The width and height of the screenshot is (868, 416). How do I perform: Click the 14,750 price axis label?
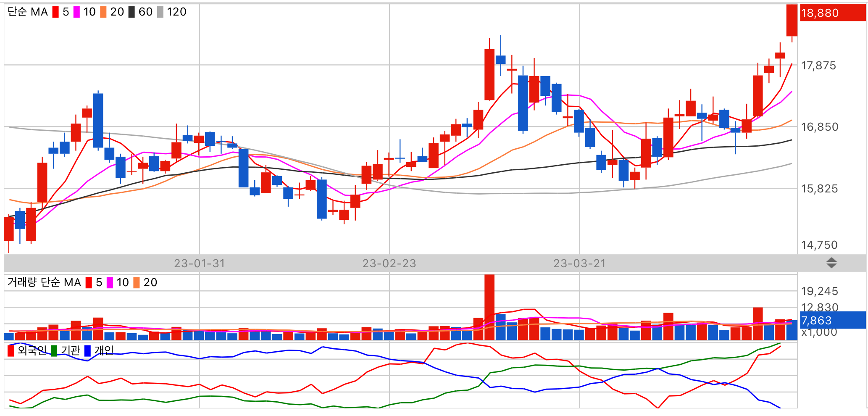pyautogui.click(x=819, y=245)
